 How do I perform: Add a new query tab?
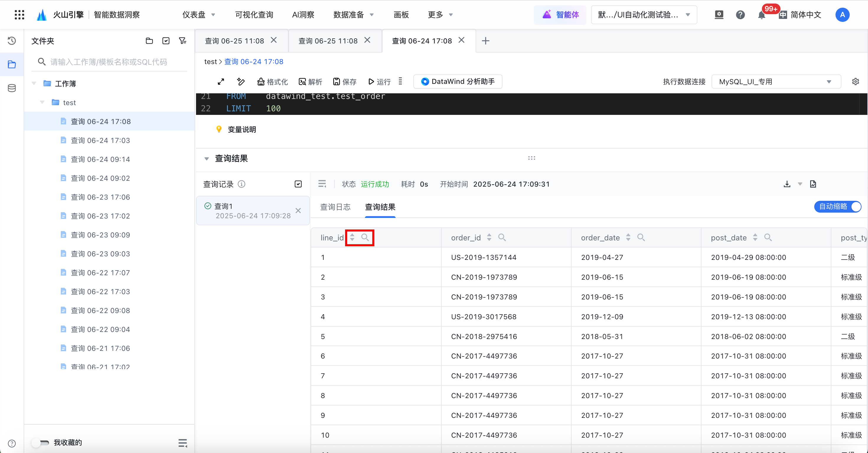pos(485,41)
